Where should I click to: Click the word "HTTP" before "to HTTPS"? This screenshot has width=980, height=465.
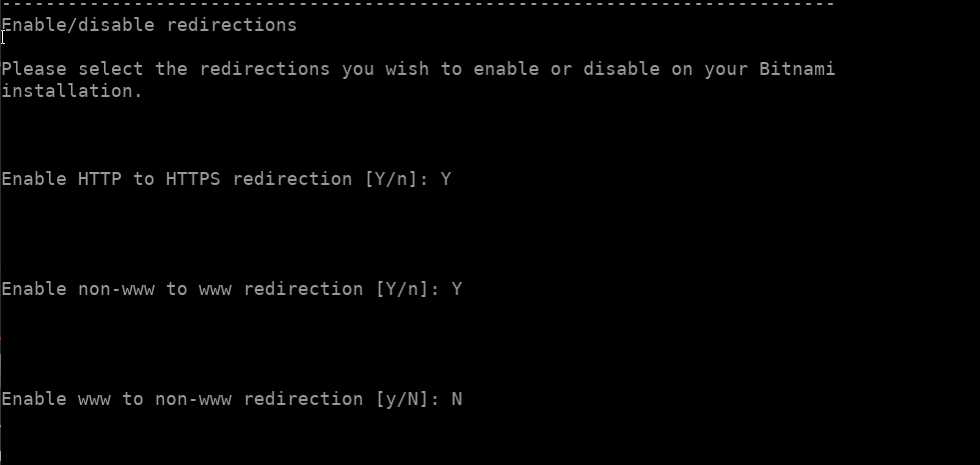click(100, 179)
